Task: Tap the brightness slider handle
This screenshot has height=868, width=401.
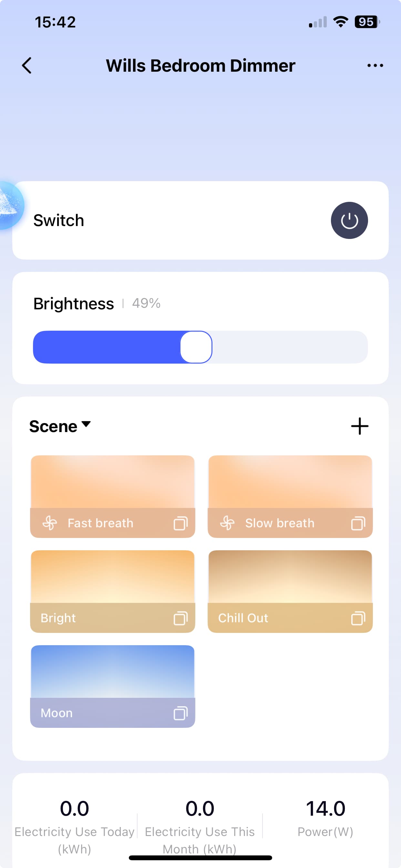Action: (196, 347)
